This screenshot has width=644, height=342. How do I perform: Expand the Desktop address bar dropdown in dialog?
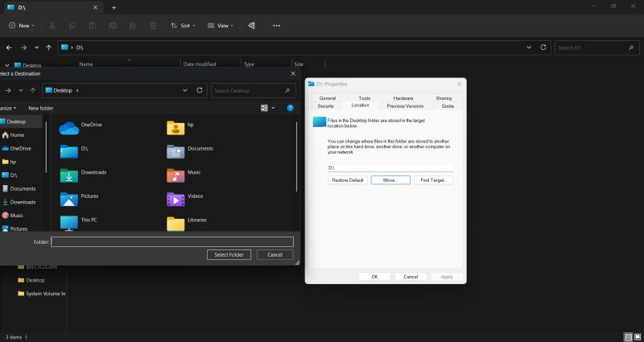tap(185, 90)
